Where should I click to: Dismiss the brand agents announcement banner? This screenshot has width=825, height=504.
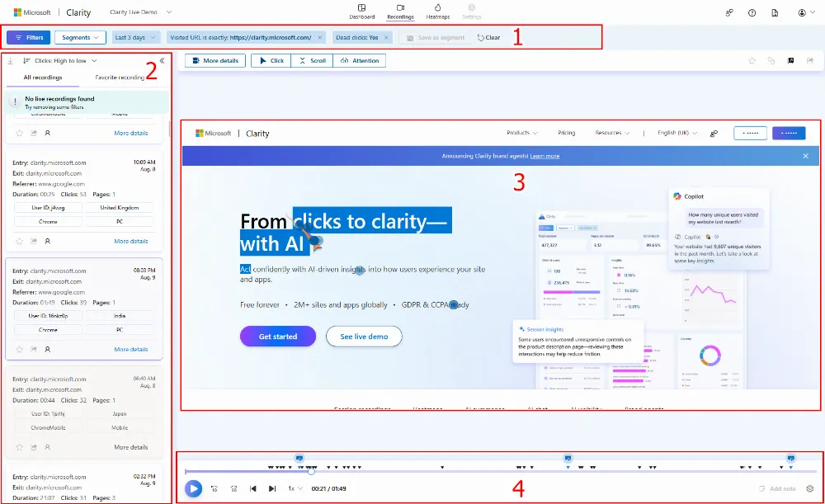805,156
